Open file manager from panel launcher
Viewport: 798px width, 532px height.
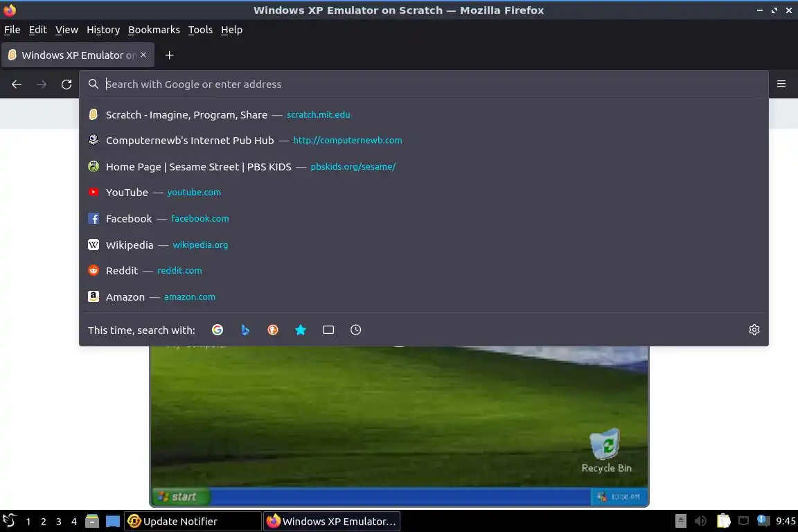91,522
